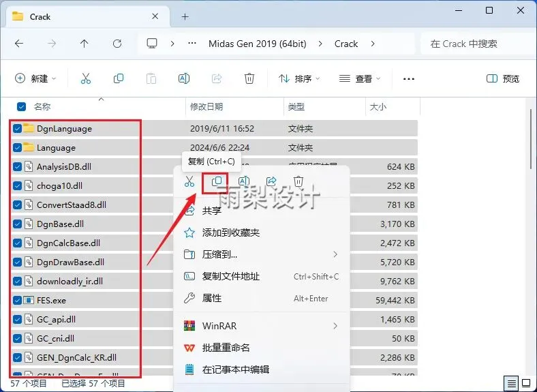Expand the chevron after Crack in address bar

click(x=373, y=44)
